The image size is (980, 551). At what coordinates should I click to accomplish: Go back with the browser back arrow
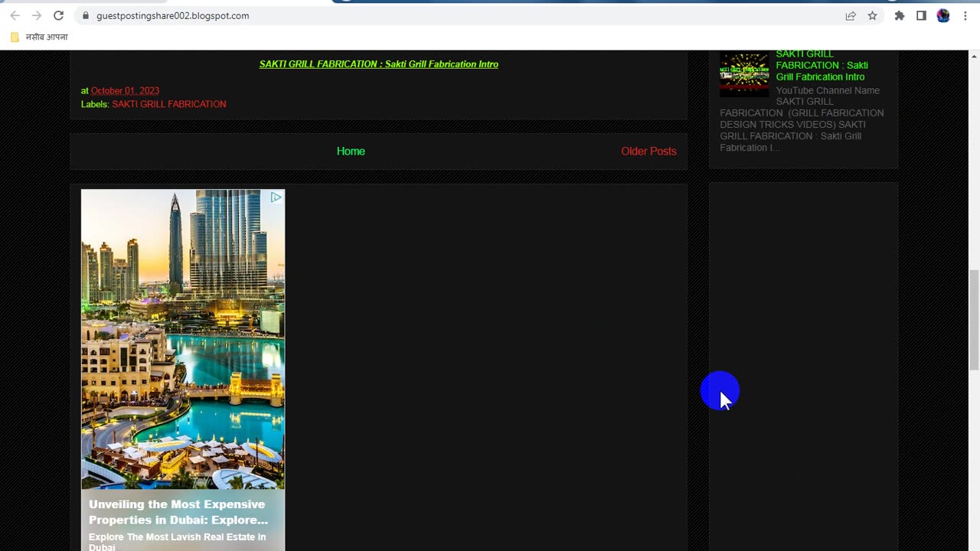[x=15, y=15]
